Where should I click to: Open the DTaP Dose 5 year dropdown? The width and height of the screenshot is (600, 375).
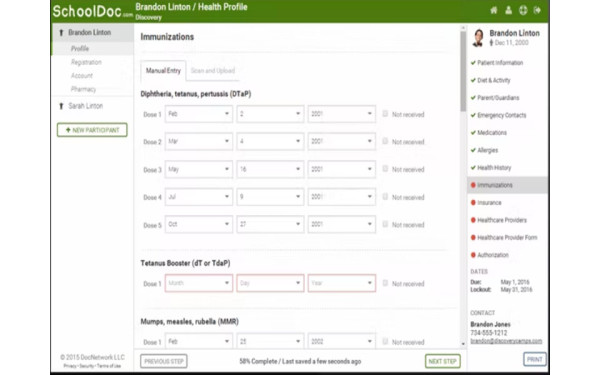coord(341,224)
